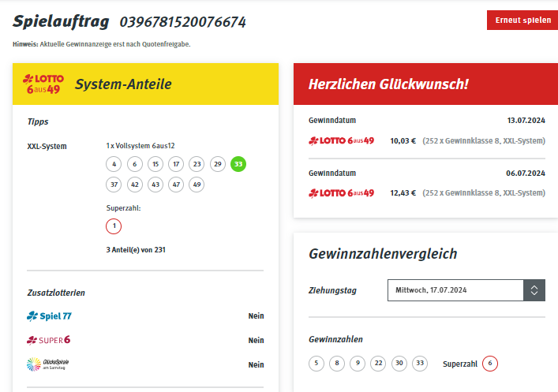Click the Spiel 77 logo
This screenshot has height=392, width=558.
49,315
